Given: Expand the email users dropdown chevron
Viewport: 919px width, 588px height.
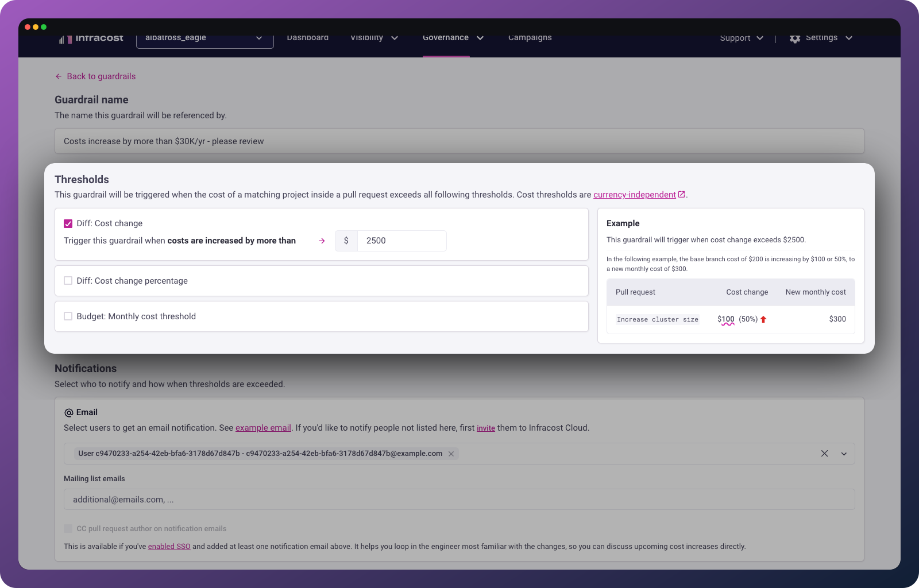Looking at the screenshot, I should pos(844,454).
